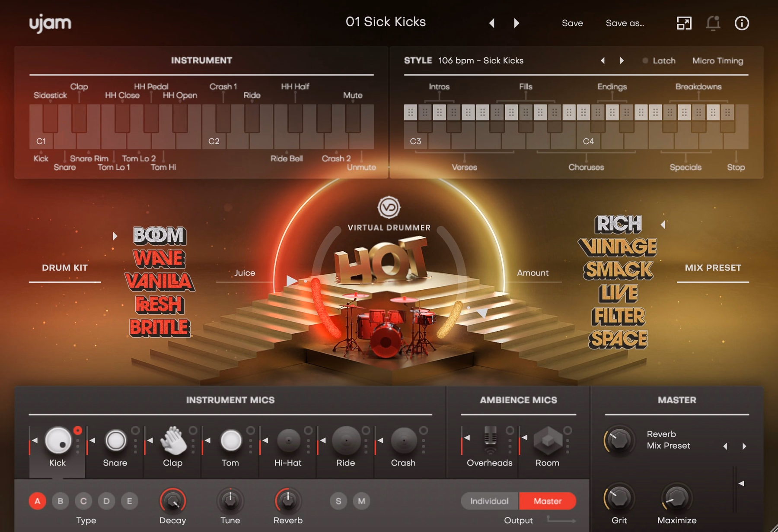Choose the BRITTLE drum kit
This screenshot has height=532, width=778.
coord(159,327)
